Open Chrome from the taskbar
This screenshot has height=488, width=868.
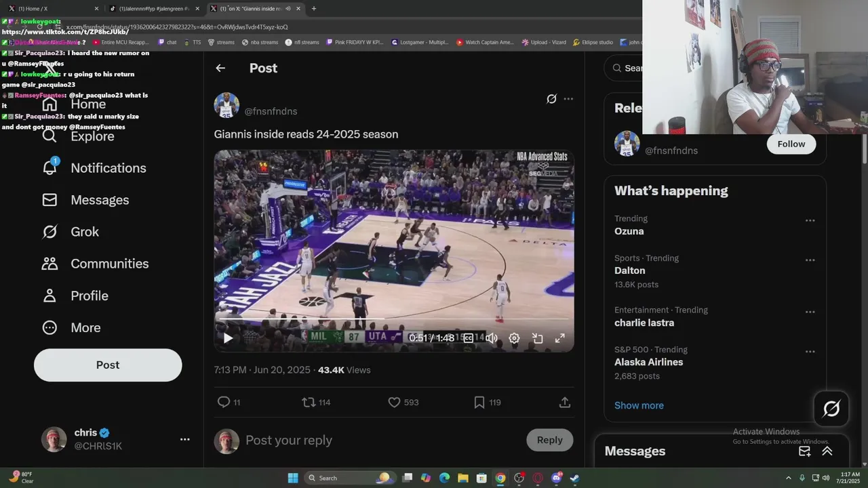[x=500, y=478]
